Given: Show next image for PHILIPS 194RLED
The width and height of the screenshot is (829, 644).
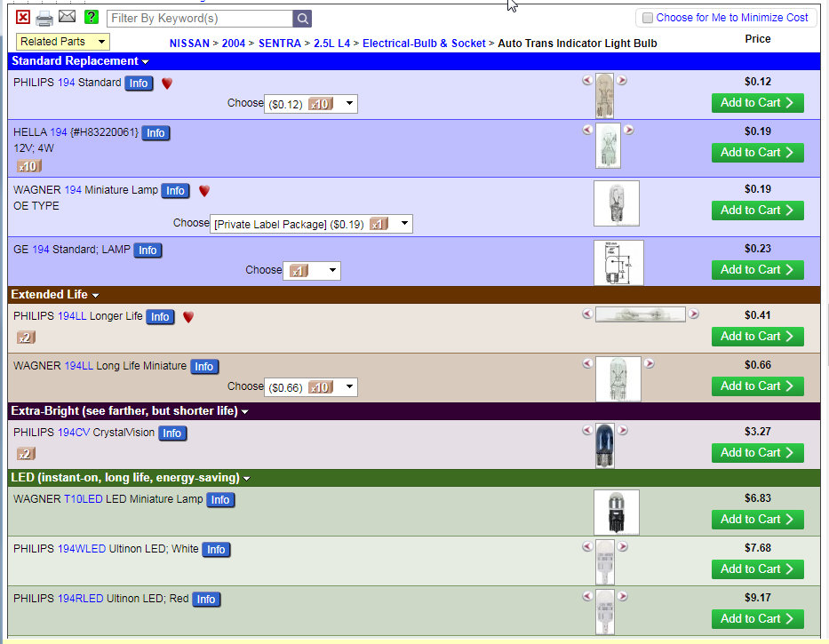Looking at the screenshot, I should [623, 596].
